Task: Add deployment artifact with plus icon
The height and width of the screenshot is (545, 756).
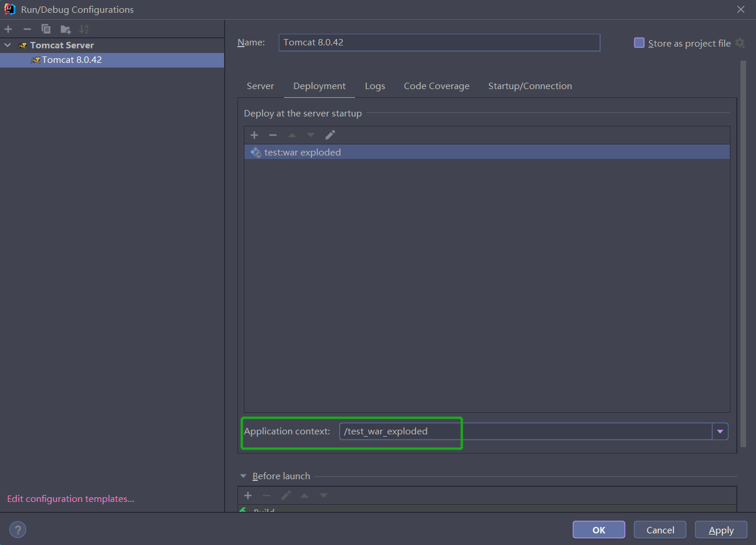Action: coord(254,135)
